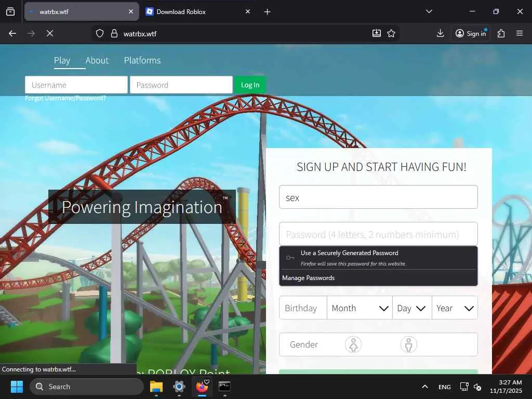Show site security padlock info
The image size is (532, 399).
(x=114, y=33)
